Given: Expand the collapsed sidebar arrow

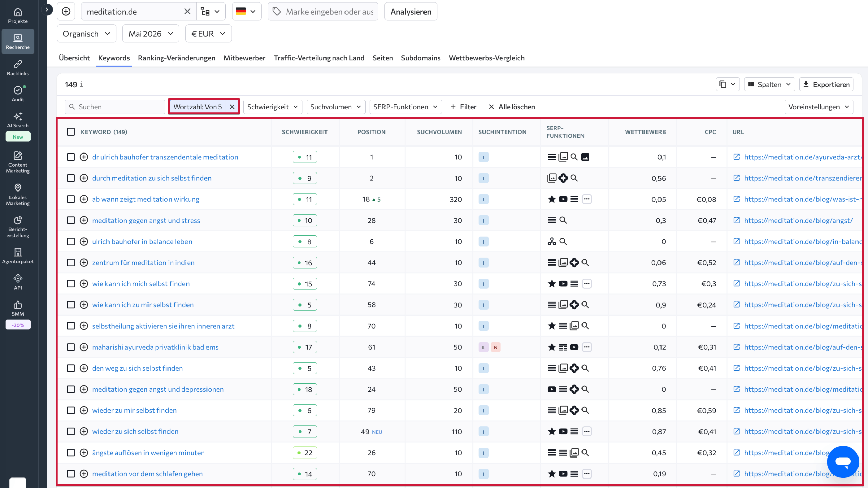Looking at the screenshot, I should pyautogui.click(x=47, y=9).
